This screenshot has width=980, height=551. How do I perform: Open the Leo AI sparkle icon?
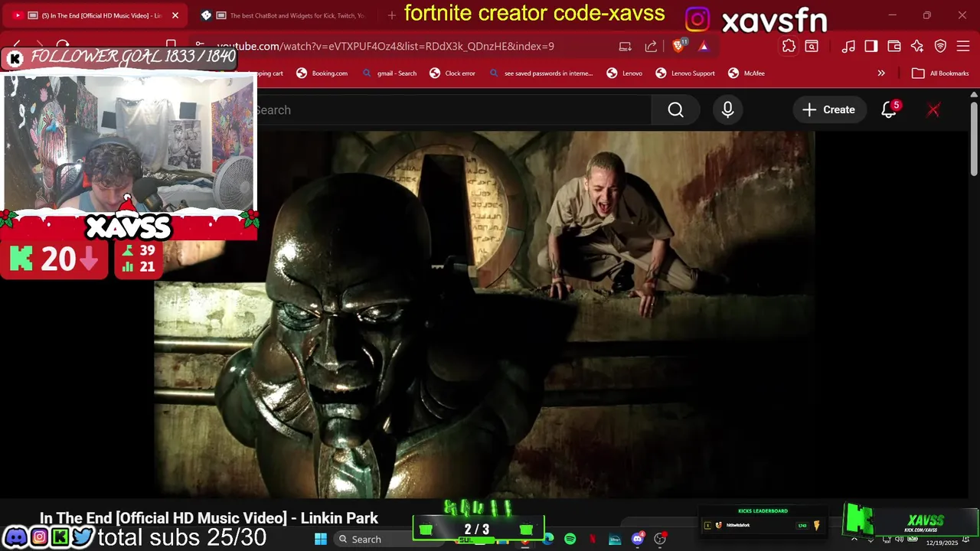[917, 46]
